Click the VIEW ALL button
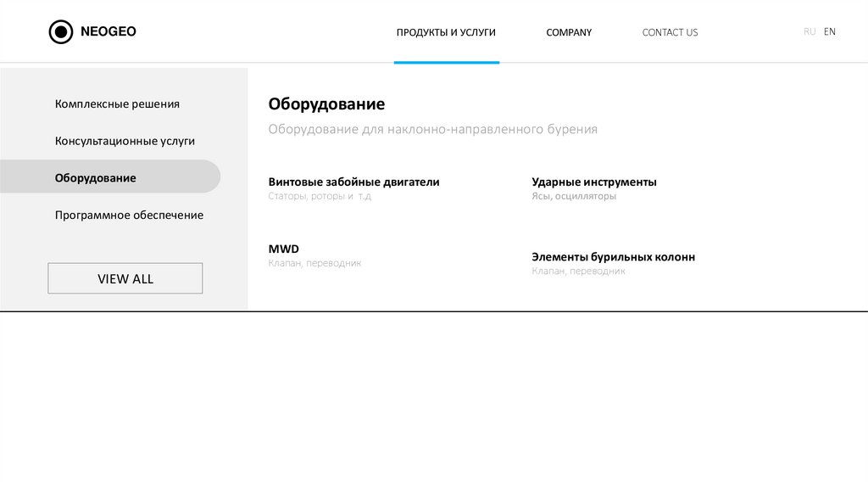Viewport: 868px width, 487px height. [x=125, y=278]
